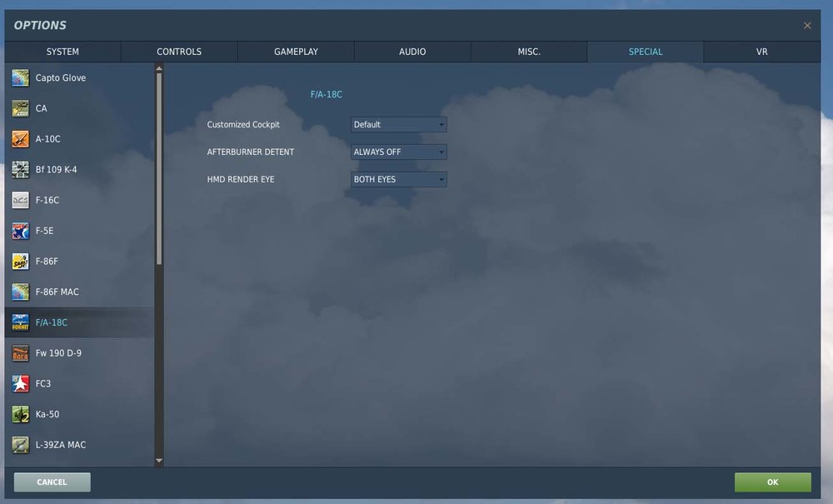Viewport: 833px width, 504px height.
Task: Click the CA Combined Arms icon
Action: click(x=20, y=108)
